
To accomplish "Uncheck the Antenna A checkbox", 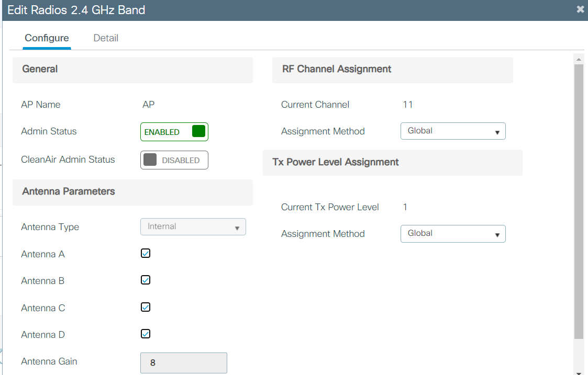I will [145, 253].
